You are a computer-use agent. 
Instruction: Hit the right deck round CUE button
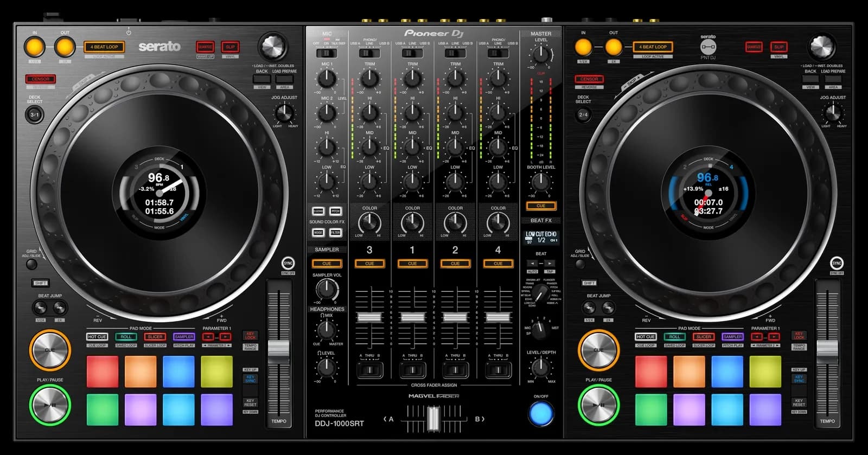(x=598, y=350)
